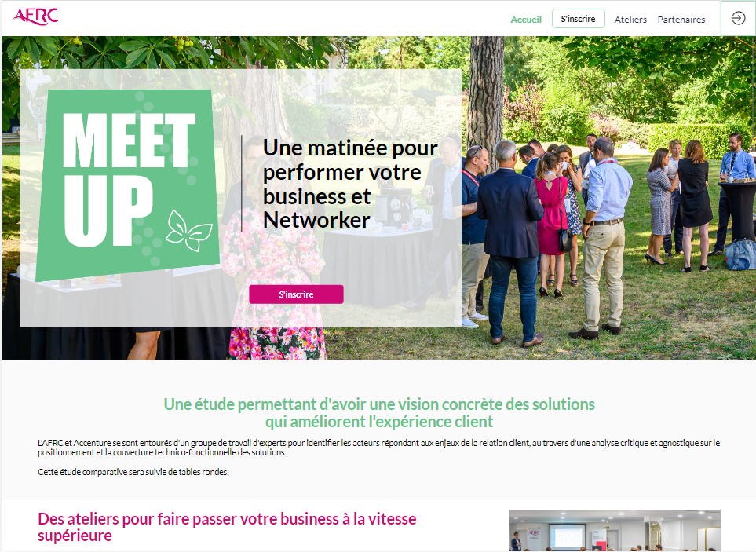Open the Ateliers menu item
756x552 pixels.
point(630,20)
